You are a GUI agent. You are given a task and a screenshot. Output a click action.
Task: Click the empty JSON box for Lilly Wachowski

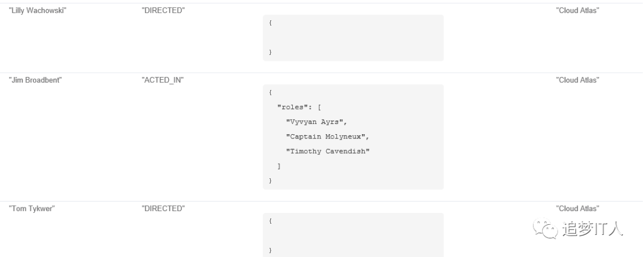pos(353,38)
